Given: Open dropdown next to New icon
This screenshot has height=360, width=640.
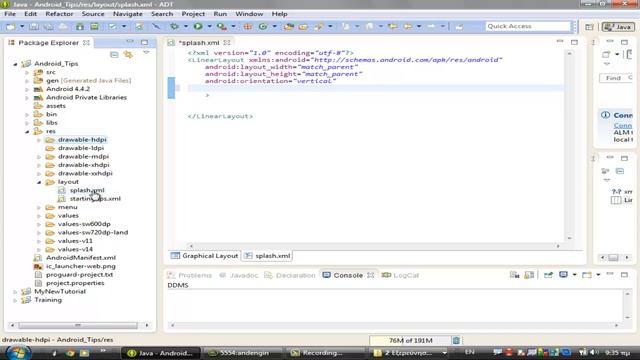Looking at the screenshot, I should pyautogui.click(x=22, y=27).
